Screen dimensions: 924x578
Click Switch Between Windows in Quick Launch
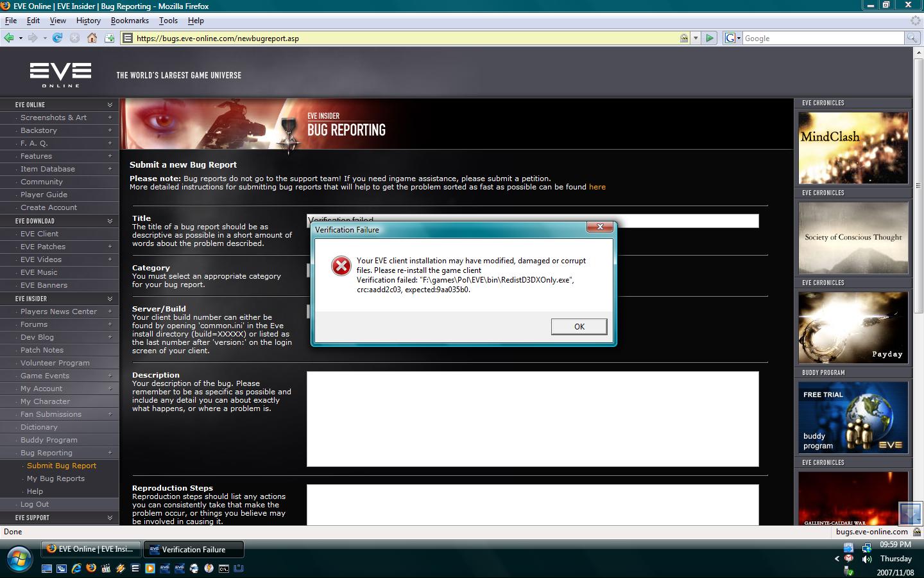[61, 568]
